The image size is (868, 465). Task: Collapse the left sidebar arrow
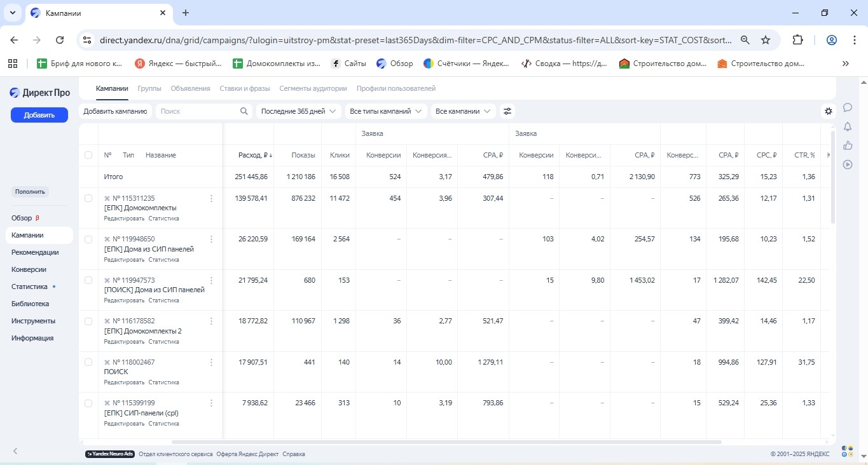(x=15, y=451)
